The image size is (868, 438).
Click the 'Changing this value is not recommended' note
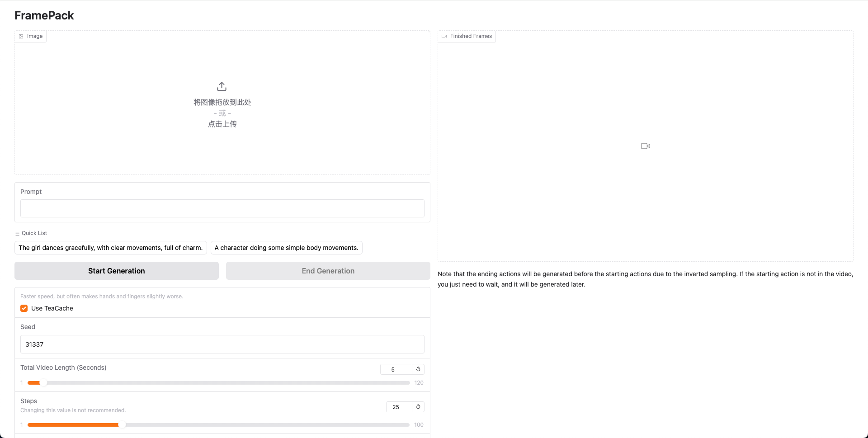[73, 410]
